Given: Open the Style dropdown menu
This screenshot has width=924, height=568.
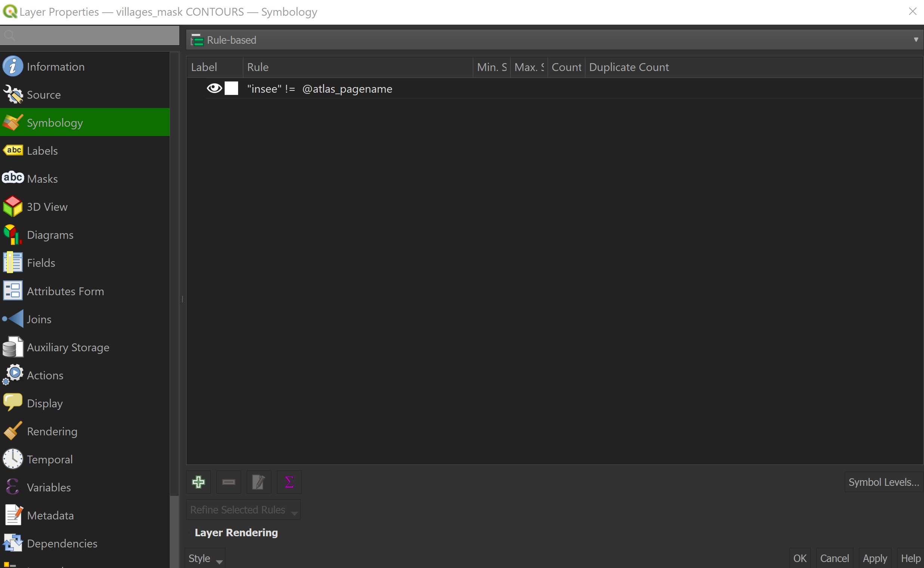Looking at the screenshot, I should [205, 558].
